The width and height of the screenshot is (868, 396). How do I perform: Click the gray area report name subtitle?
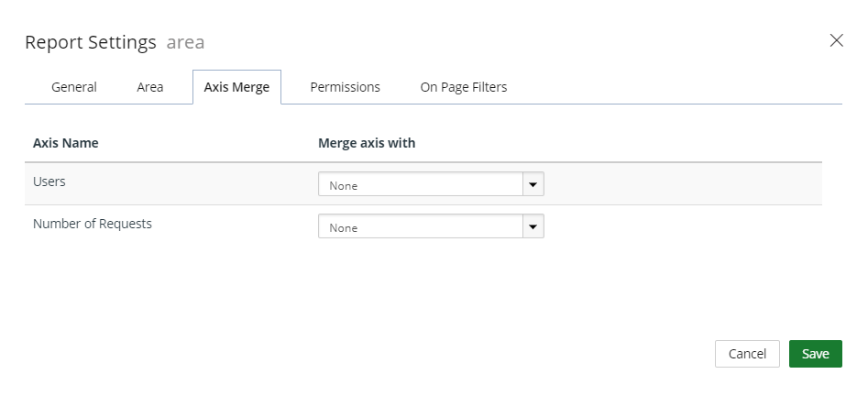185,42
